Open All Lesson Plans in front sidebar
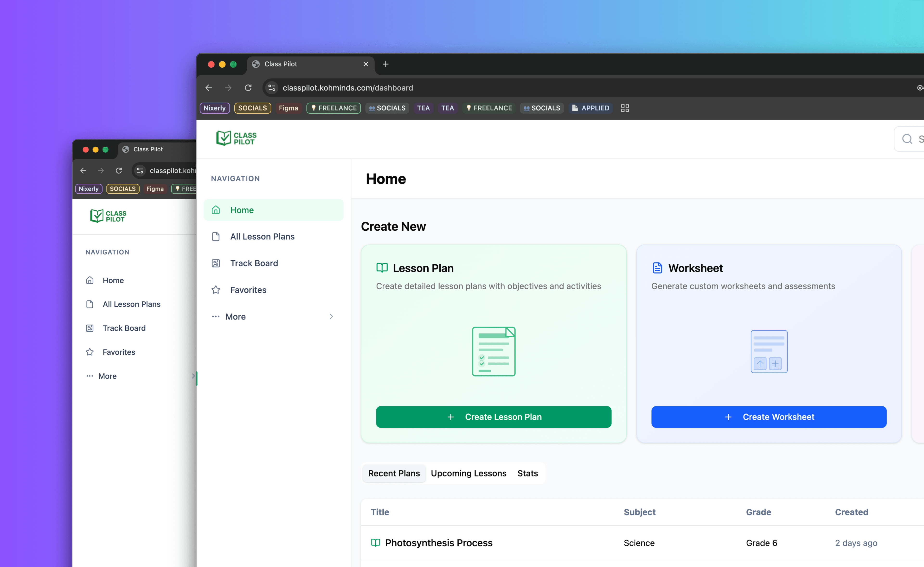 (273, 237)
